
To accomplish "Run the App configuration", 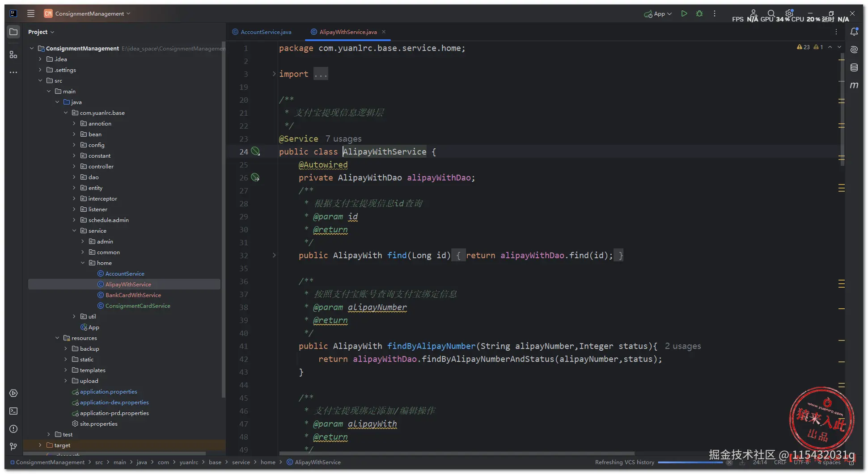I will (x=684, y=13).
